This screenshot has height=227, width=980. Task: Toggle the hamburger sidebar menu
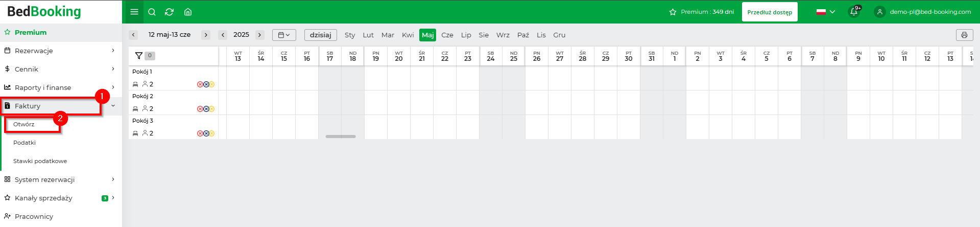pos(134,12)
